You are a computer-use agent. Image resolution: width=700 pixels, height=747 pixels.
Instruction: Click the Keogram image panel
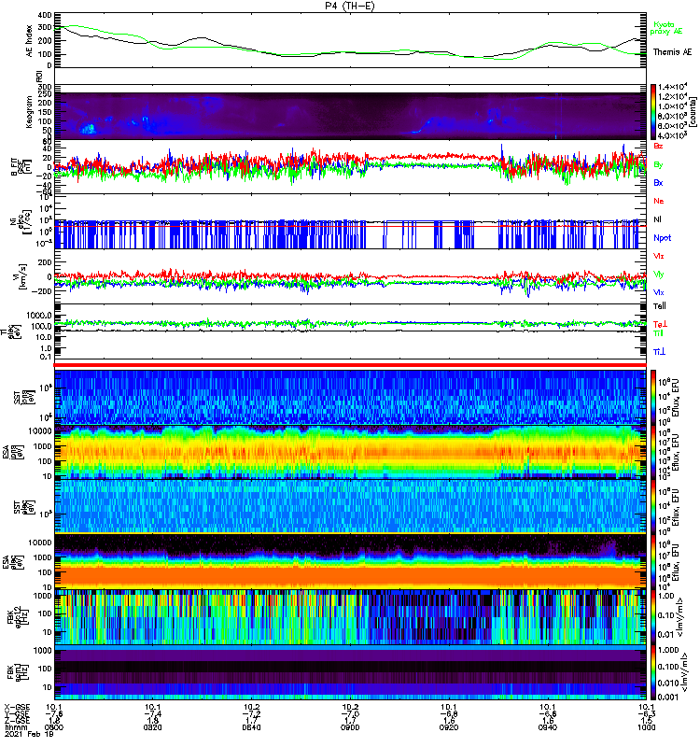pos(350,116)
